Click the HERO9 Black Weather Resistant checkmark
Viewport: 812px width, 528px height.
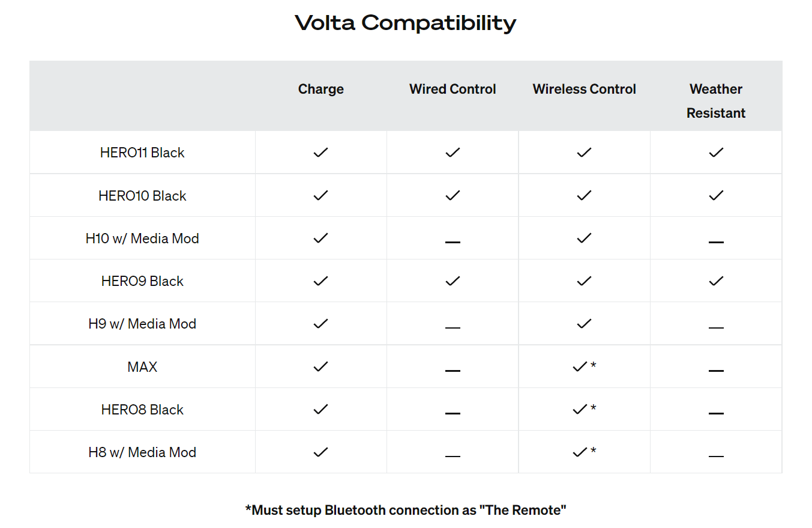(716, 281)
